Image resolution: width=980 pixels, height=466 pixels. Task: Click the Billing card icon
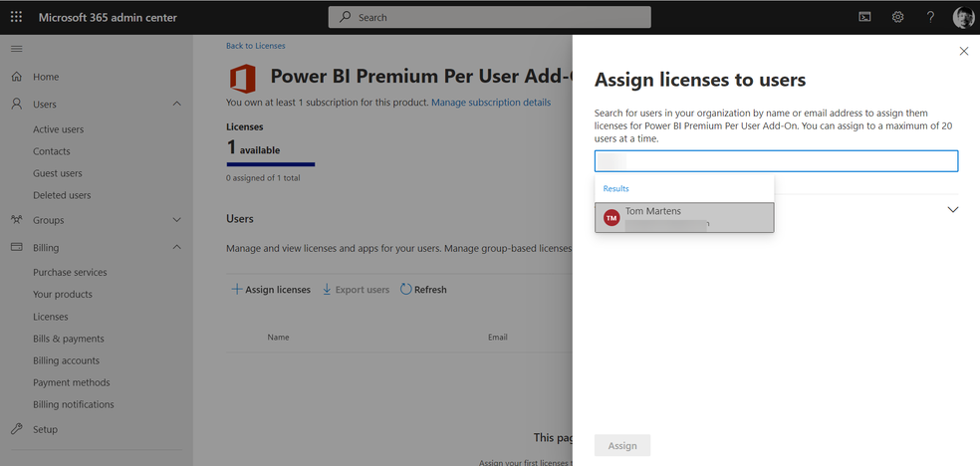[17, 247]
